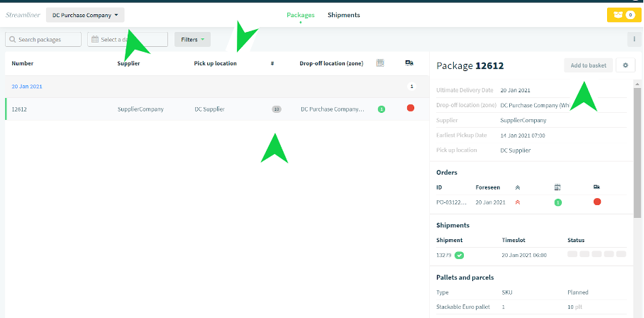The height and width of the screenshot is (318, 644).
Task: Click green badge in Orders section row
Action: click(x=557, y=202)
